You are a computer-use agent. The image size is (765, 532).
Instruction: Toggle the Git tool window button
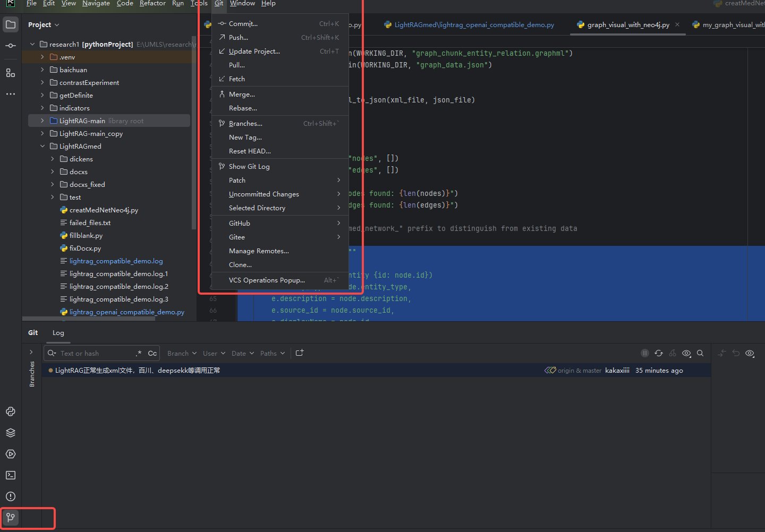point(11,518)
